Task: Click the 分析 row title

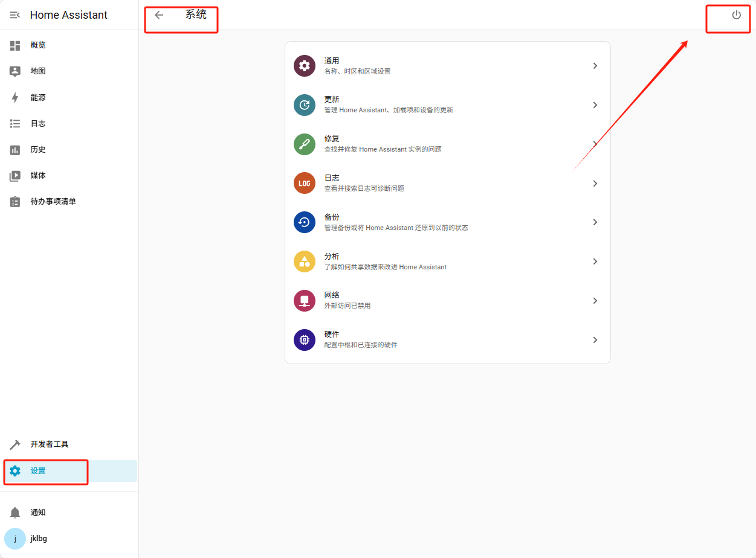Action: coord(332,257)
